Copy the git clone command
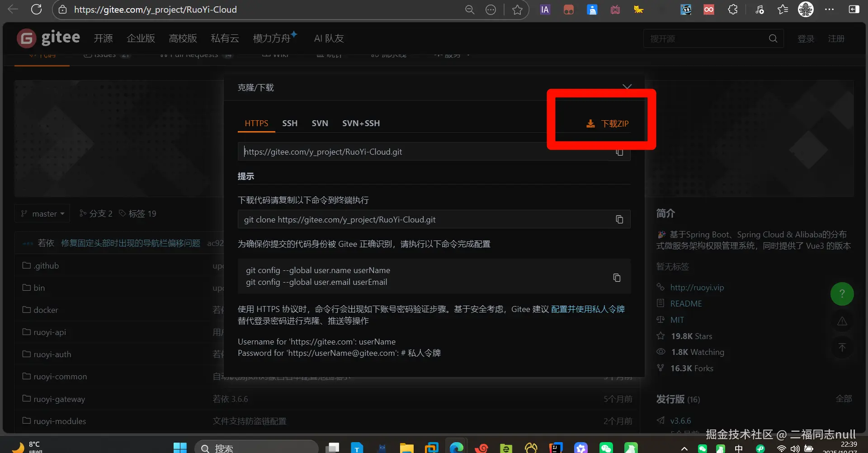The image size is (868, 453). coord(619,219)
